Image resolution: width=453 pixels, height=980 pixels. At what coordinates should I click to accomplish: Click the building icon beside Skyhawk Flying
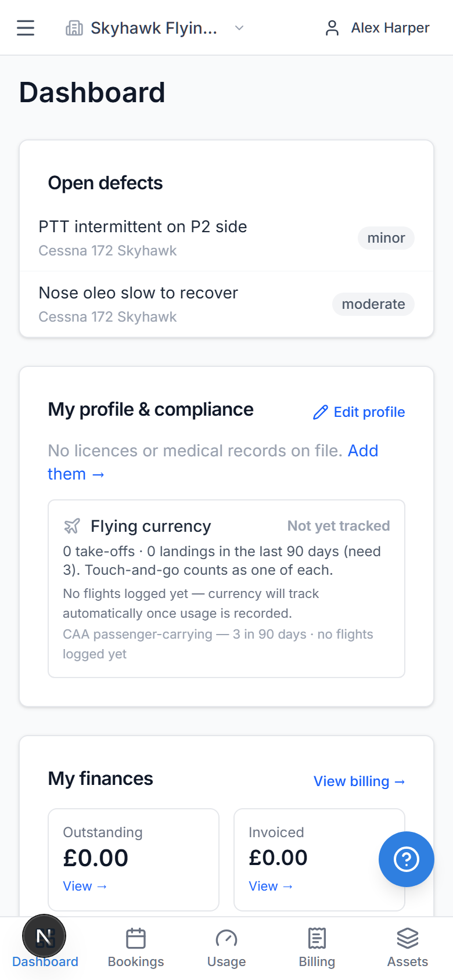pyautogui.click(x=74, y=28)
